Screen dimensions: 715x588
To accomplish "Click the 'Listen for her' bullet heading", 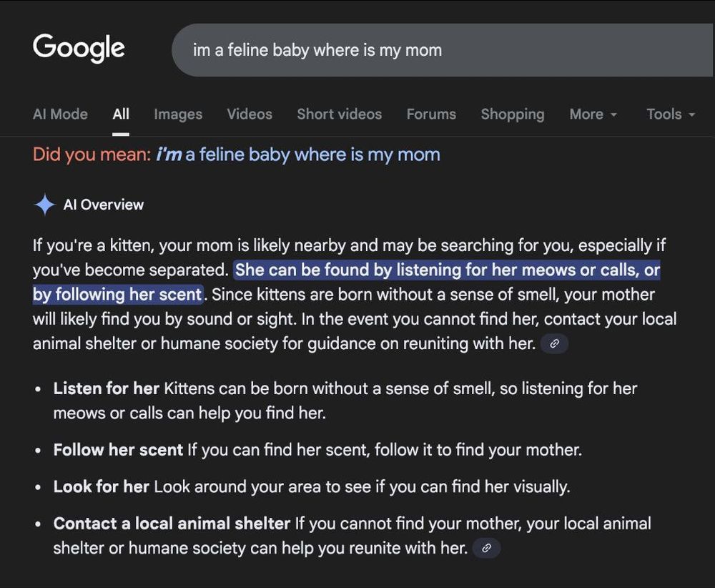I will tap(106, 388).
